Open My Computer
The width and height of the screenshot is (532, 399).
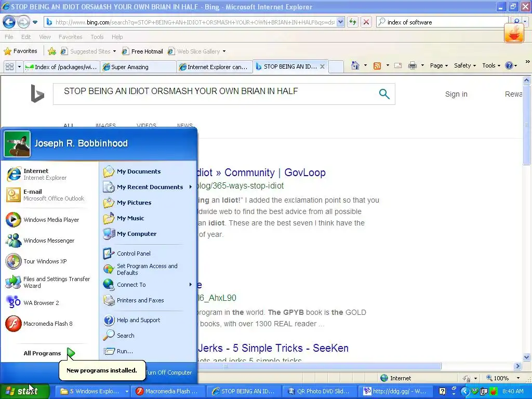click(148, 234)
